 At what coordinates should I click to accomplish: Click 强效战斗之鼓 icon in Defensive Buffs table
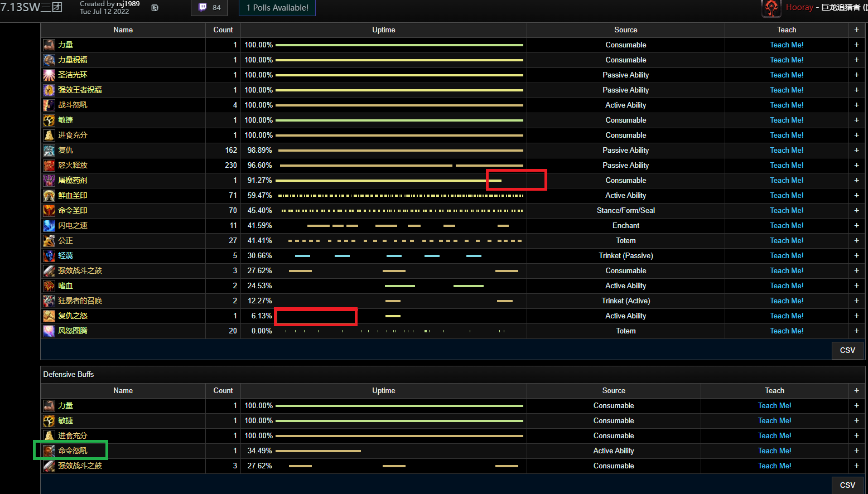(x=49, y=466)
